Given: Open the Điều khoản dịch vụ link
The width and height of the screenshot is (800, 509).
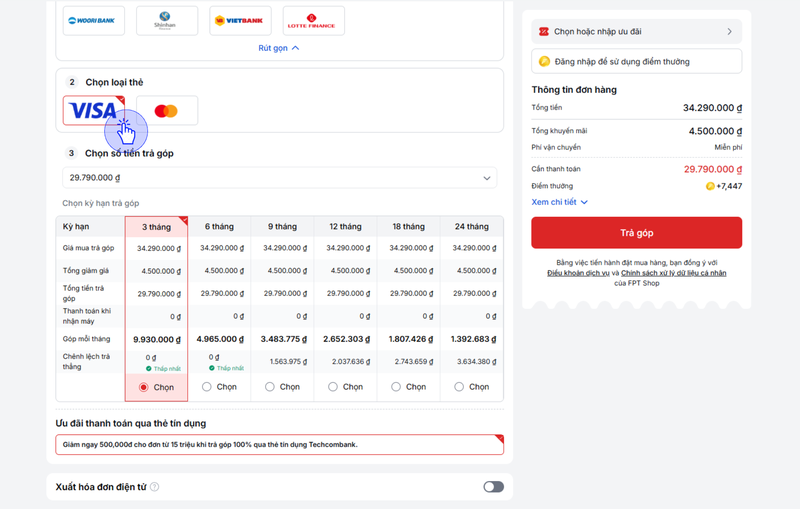Looking at the screenshot, I should coord(578,273).
